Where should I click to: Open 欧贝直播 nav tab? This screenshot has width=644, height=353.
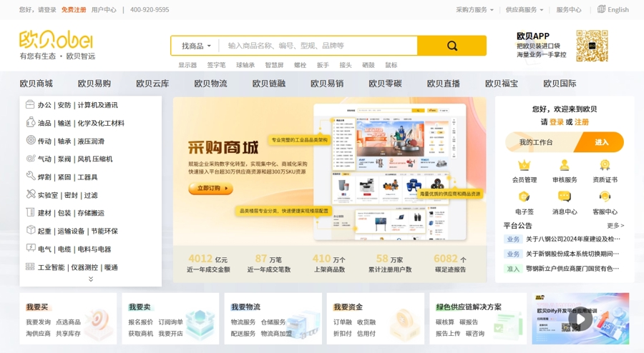pos(444,84)
